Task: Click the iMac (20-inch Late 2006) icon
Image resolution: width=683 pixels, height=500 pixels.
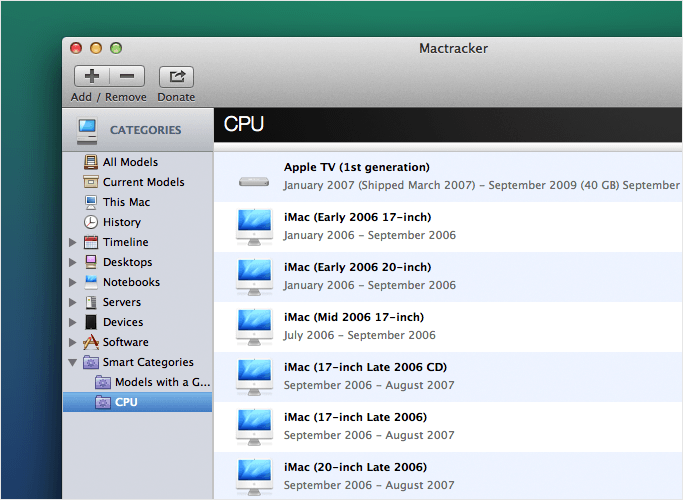Action: click(254, 477)
